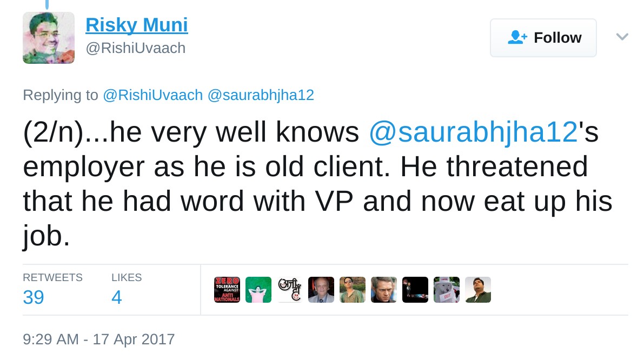The image size is (644, 360).
Task: Open the avatar of man with sunglasses
Action: pyautogui.click(x=353, y=290)
